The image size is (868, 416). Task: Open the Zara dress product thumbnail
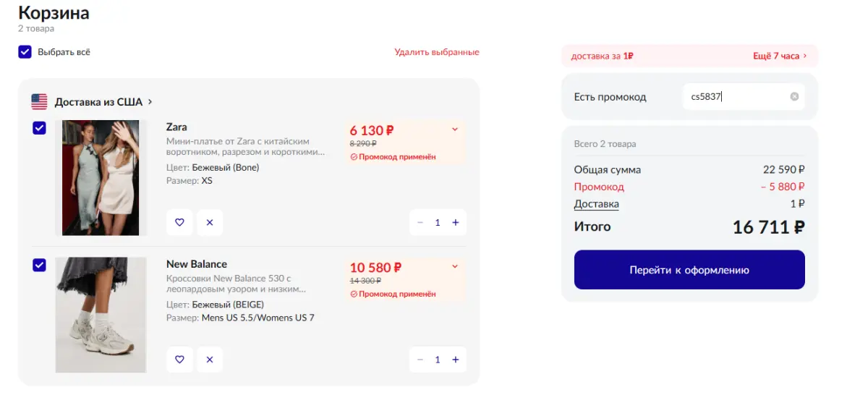[x=101, y=178]
